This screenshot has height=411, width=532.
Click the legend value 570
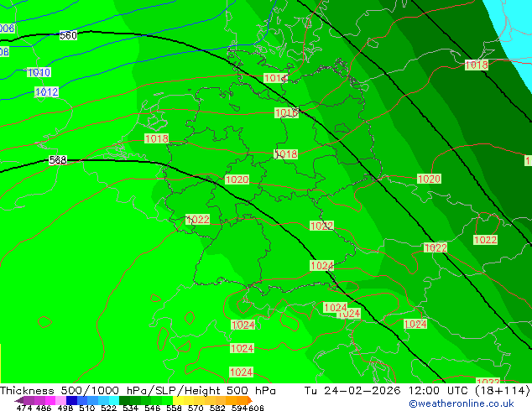pos(196,408)
